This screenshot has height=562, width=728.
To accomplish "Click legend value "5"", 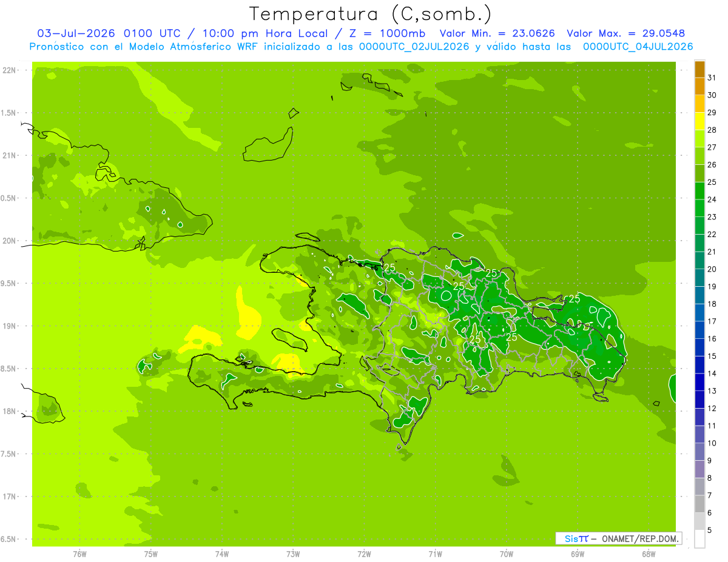I will (x=710, y=530).
